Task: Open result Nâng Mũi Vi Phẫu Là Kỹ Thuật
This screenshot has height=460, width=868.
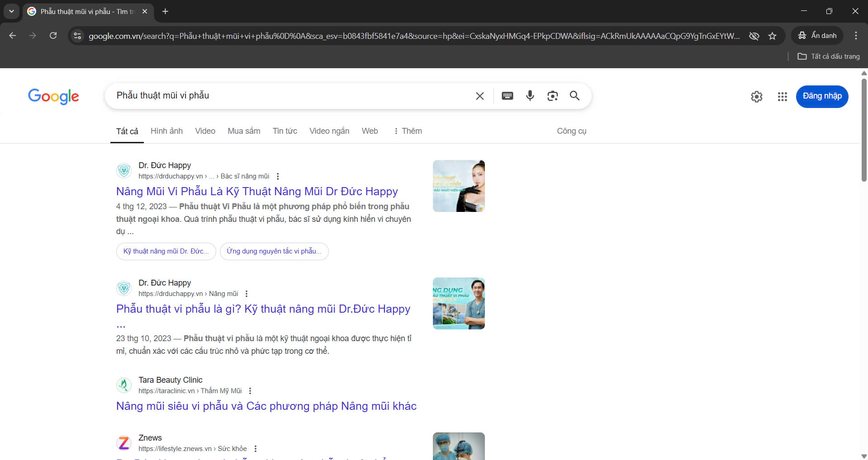Action: 257,192
